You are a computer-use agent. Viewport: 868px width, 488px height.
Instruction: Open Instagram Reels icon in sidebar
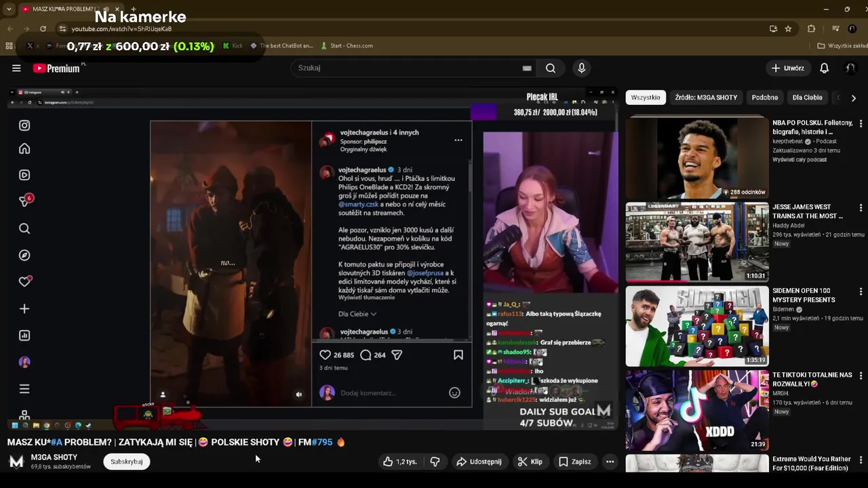coord(24,175)
